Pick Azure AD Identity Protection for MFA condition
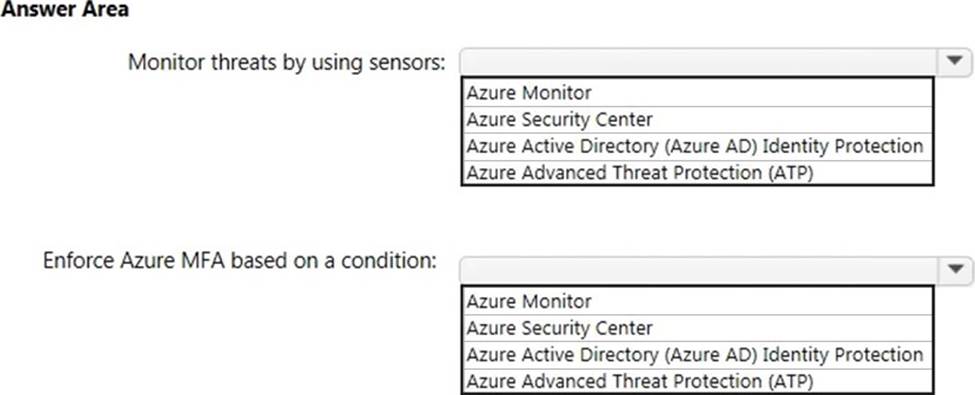Image resolution: width=975 pixels, height=395 pixels. tap(697, 355)
